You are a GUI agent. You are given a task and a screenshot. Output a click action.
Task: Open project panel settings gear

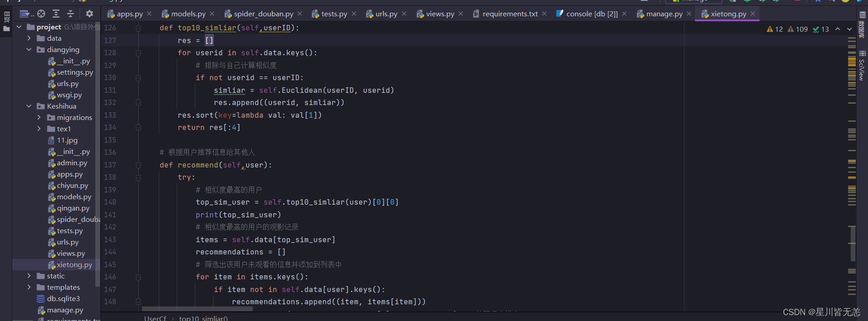pos(90,14)
